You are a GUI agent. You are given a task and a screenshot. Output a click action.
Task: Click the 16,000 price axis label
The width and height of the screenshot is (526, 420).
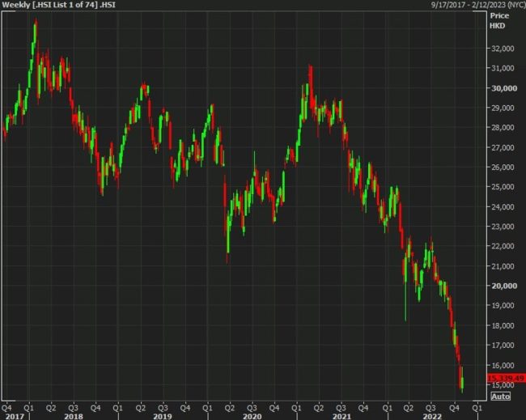503,365
